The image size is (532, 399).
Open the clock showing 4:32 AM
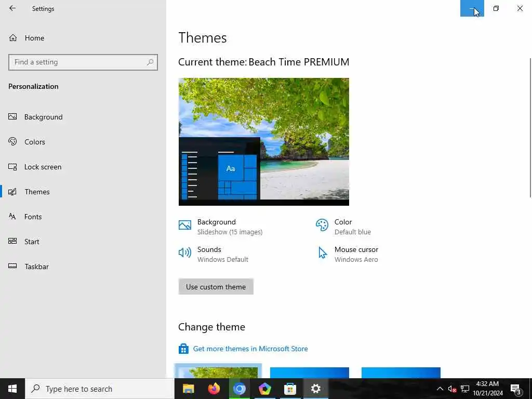487,389
